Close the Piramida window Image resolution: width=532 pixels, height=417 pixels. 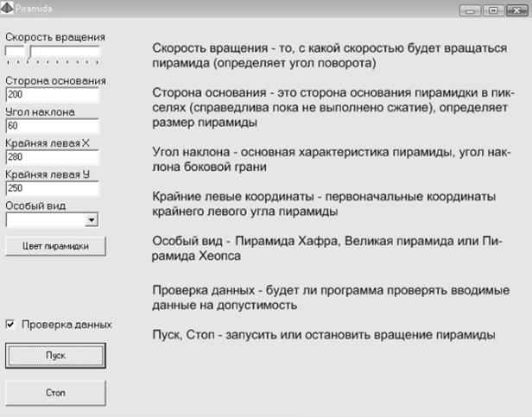pyautogui.click(x=516, y=10)
